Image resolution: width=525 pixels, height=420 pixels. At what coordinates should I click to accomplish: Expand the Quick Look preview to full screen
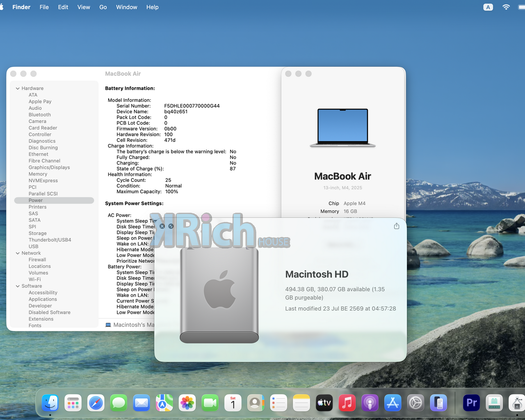[171, 226]
